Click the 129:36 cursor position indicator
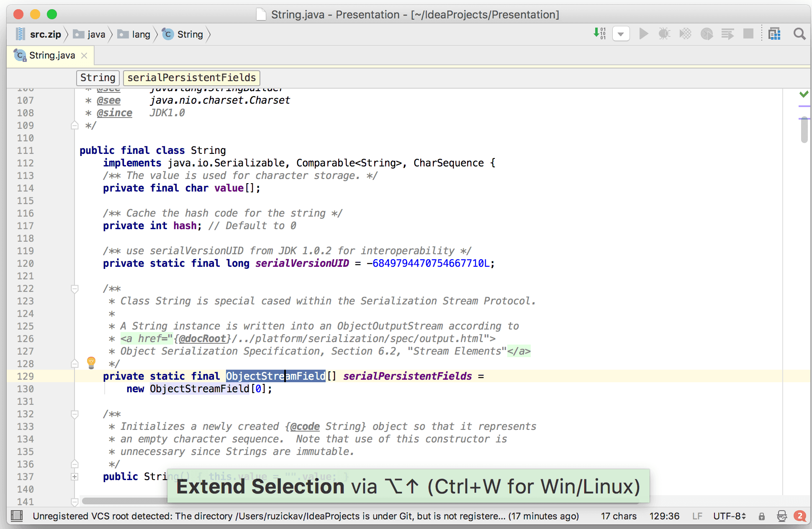This screenshot has width=812, height=529. pyautogui.click(x=664, y=516)
